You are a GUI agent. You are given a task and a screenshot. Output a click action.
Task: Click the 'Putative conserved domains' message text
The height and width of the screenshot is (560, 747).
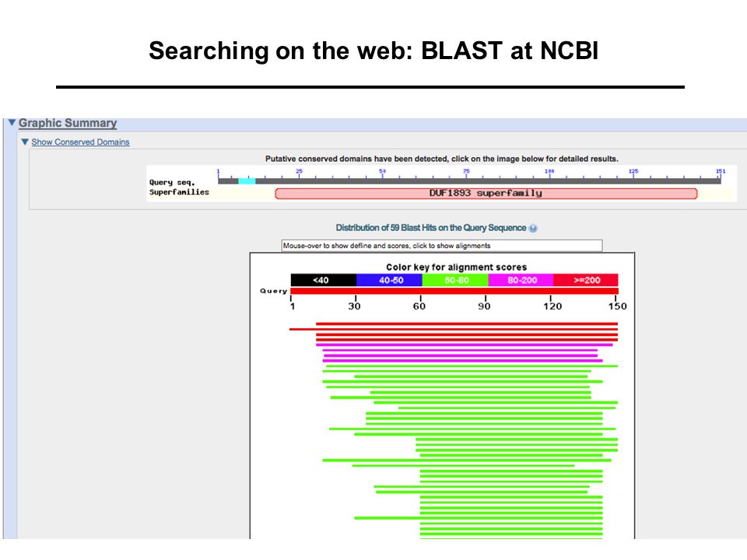pos(442,159)
